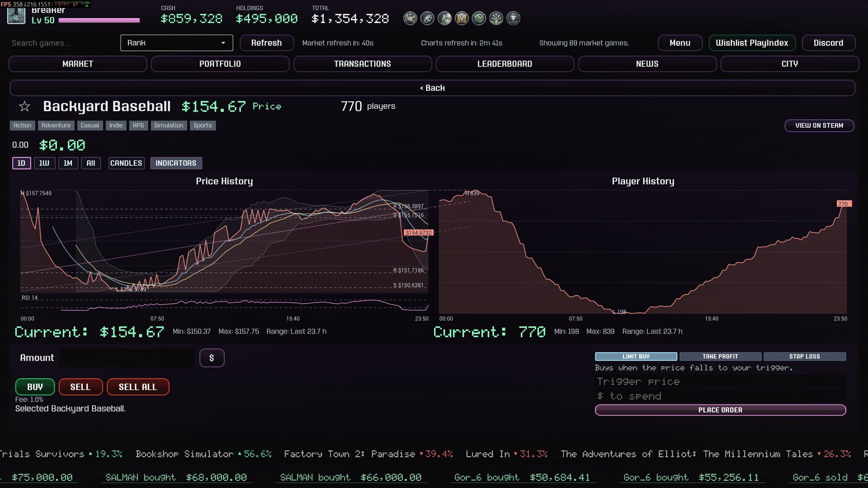Select the All chart range
Screen dimensions: 868x488
(x=91, y=163)
